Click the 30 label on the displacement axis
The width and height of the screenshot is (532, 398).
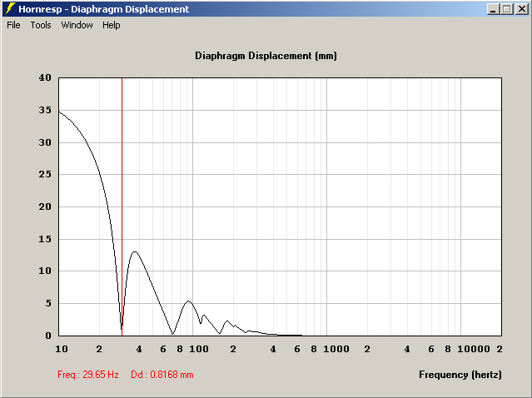pyautogui.click(x=45, y=142)
